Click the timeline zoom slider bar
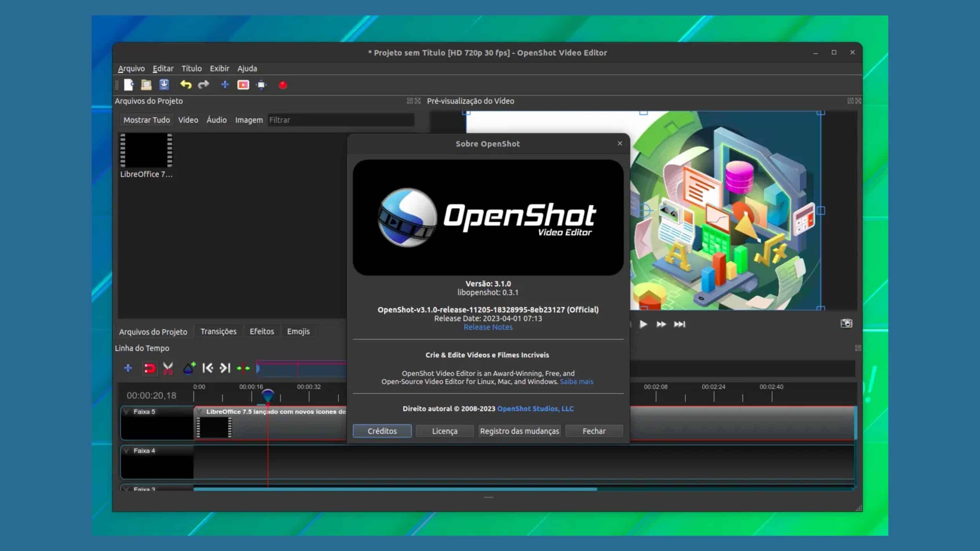This screenshot has height=551, width=980. [302, 369]
